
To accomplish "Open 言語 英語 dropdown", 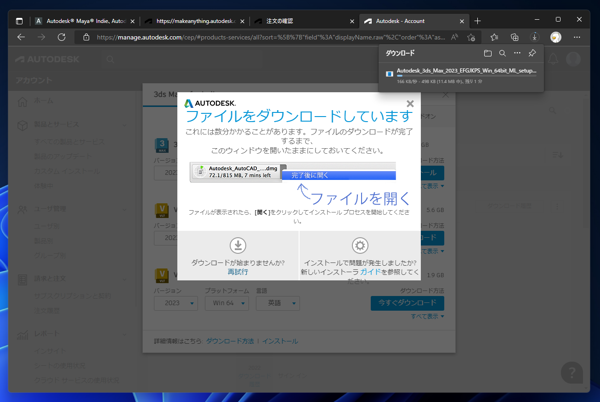I will click(278, 303).
